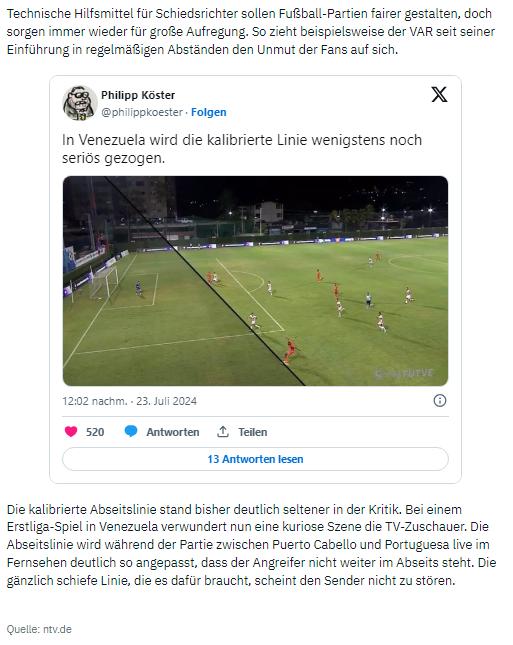This screenshot has height=645, width=513.
Task: Click the watermark logo in tweet image
Action: pos(404,374)
